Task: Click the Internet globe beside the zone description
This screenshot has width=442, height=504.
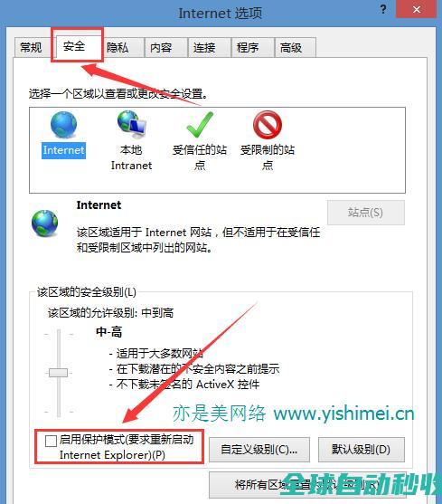Action: coord(45,223)
